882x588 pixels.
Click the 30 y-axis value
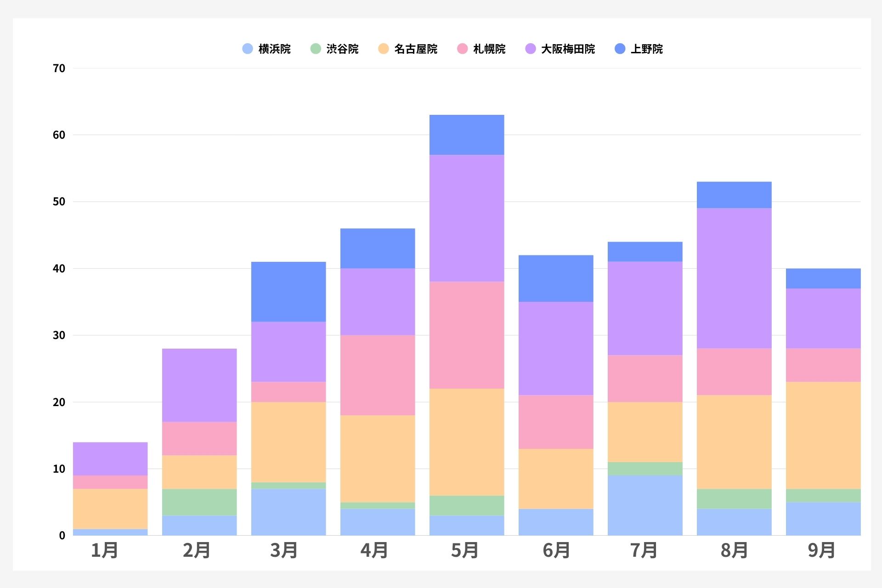tap(59, 335)
